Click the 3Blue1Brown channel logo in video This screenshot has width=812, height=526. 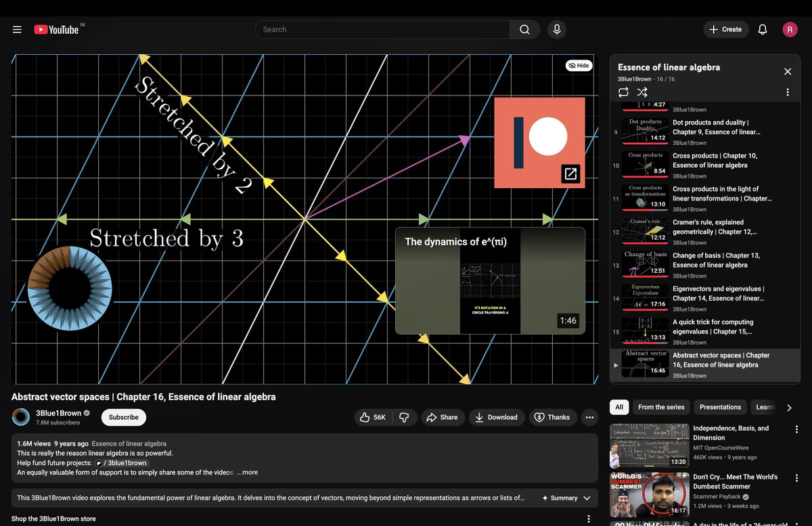click(x=69, y=288)
